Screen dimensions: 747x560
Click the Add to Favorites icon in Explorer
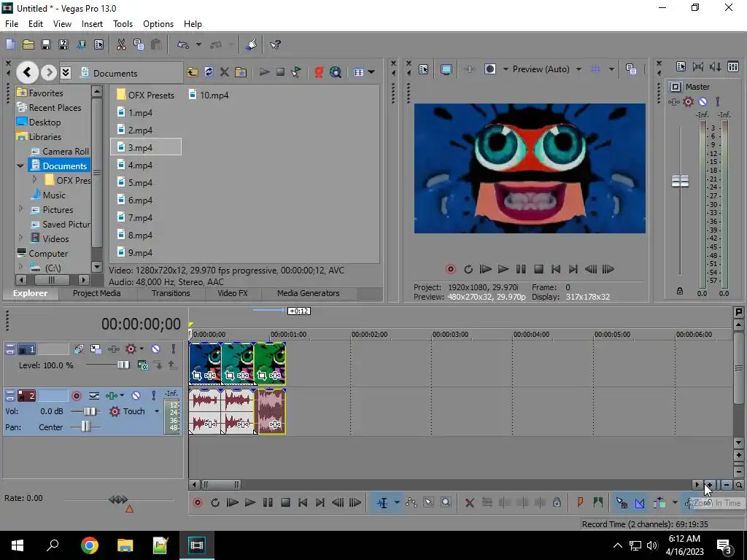[x=241, y=72]
